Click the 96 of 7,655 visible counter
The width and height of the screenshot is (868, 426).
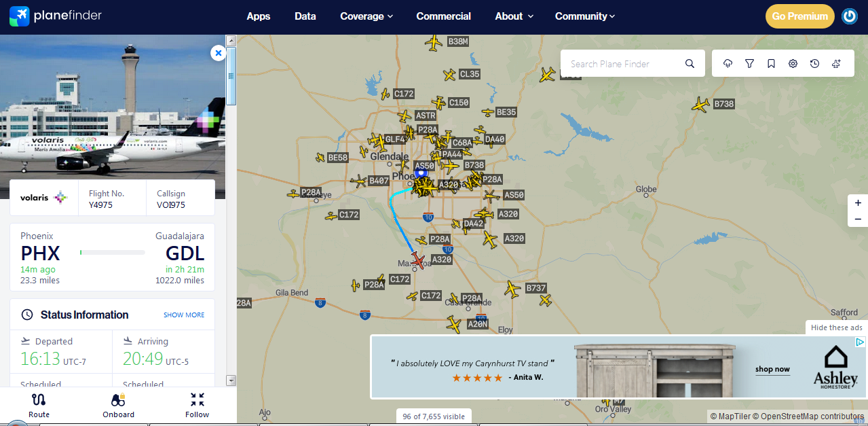[x=434, y=416]
